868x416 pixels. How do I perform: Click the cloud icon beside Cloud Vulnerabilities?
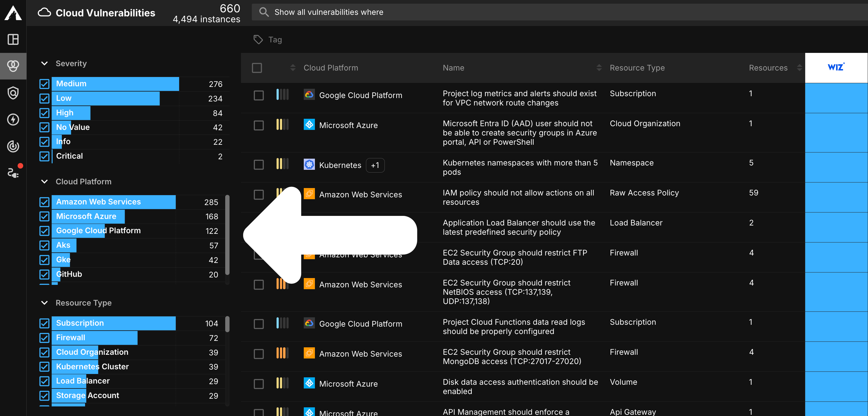[44, 13]
